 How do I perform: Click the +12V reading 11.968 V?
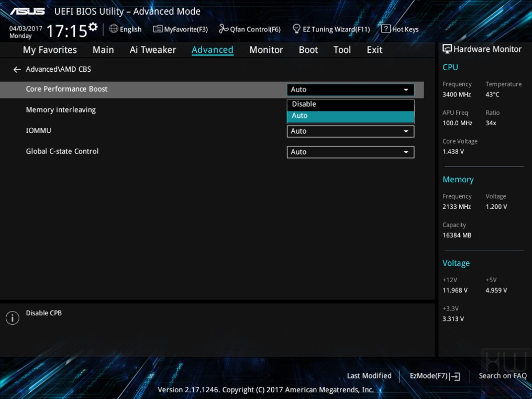point(455,291)
